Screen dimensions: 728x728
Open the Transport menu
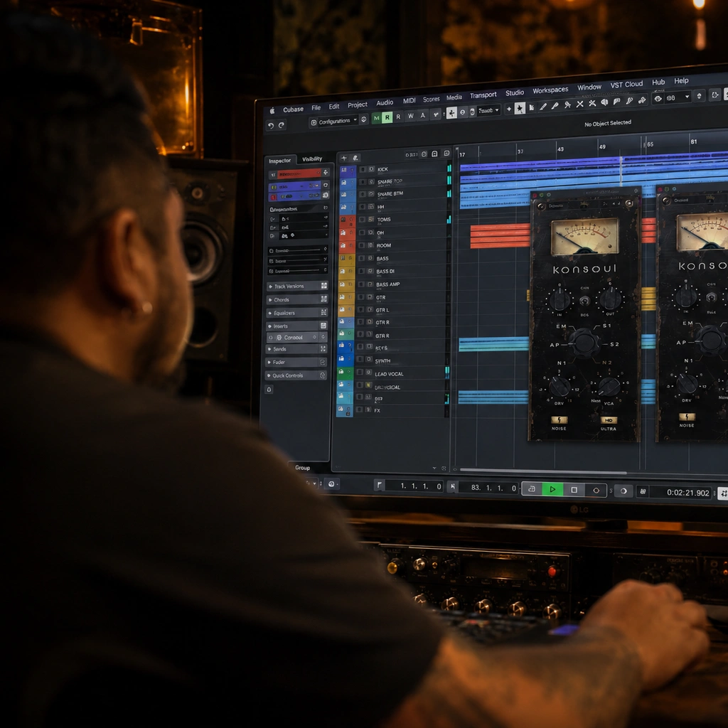[x=483, y=95]
